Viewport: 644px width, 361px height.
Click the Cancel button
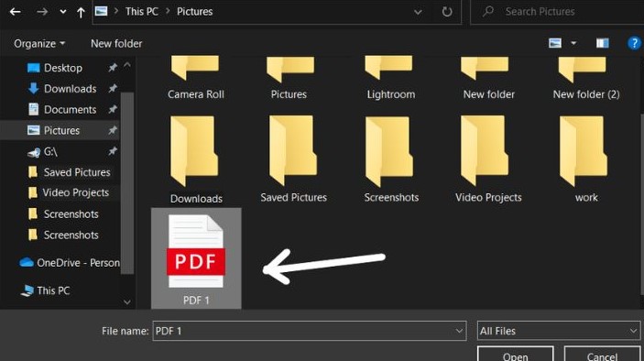click(x=602, y=354)
